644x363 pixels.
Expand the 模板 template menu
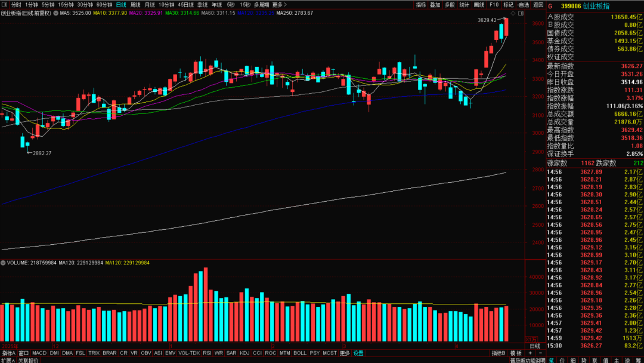point(516,353)
